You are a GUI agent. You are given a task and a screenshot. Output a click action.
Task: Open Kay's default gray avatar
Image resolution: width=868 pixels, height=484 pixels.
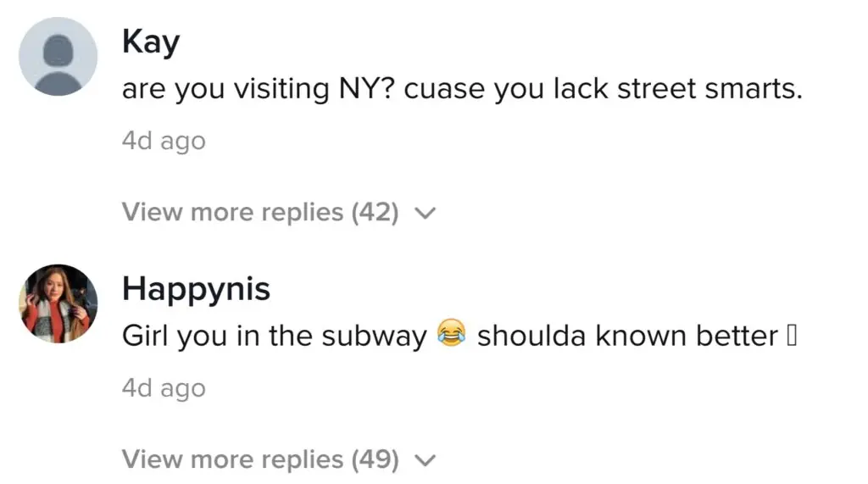[x=58, y=56]
